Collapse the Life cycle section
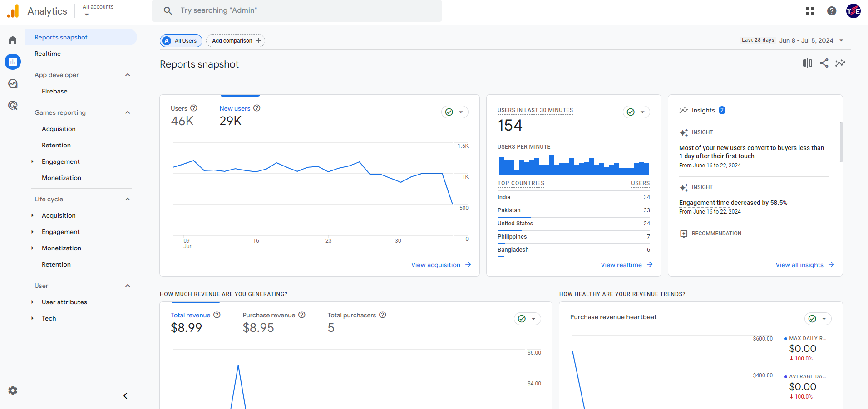 point(128,199)
